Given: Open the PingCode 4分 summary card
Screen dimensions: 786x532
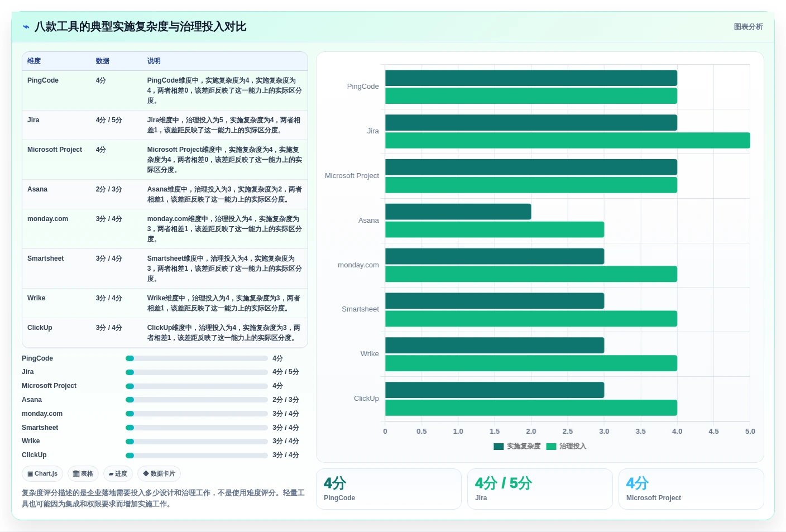Looking at the screenshot, I should tap(389, 489).
